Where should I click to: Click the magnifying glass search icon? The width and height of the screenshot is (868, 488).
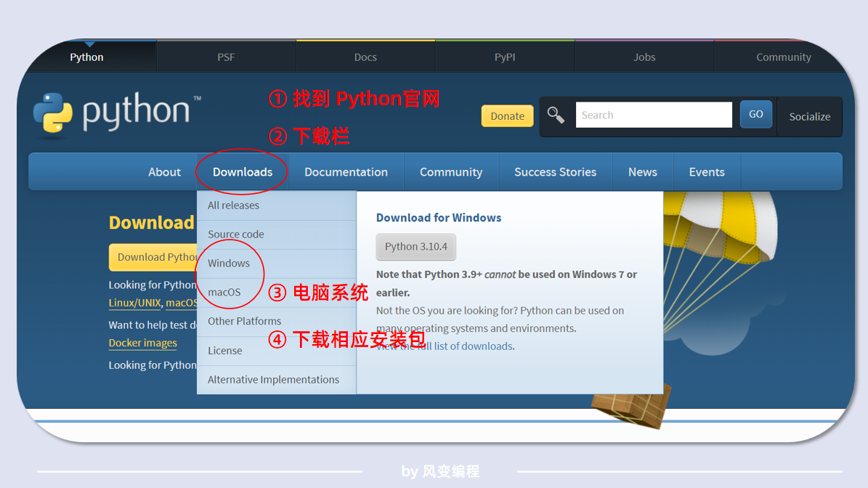[556, 115]
